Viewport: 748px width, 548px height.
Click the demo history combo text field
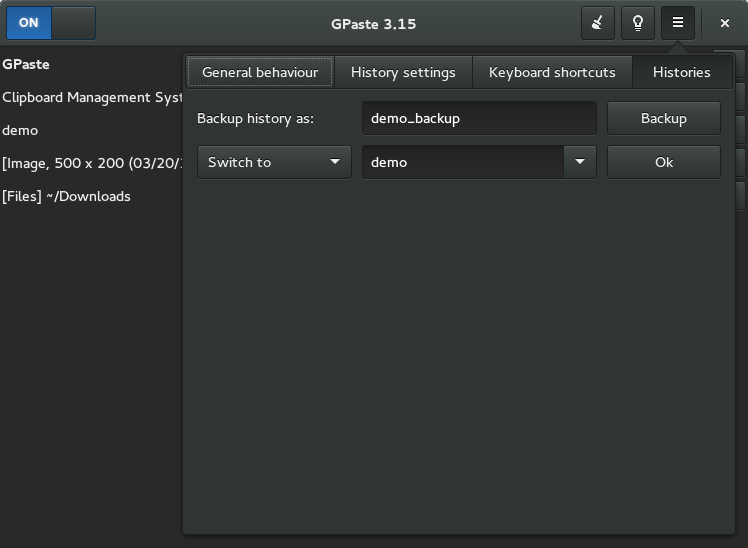click(463, 162)
